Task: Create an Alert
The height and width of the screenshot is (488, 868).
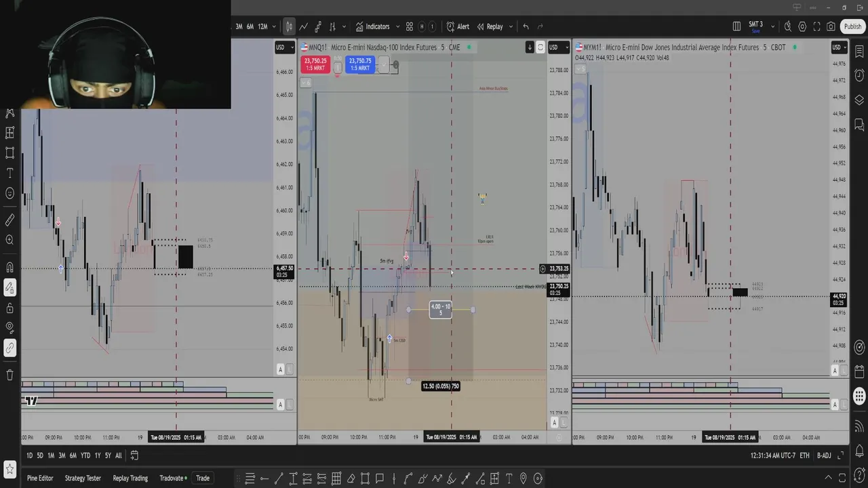Action: coord(458,26)
